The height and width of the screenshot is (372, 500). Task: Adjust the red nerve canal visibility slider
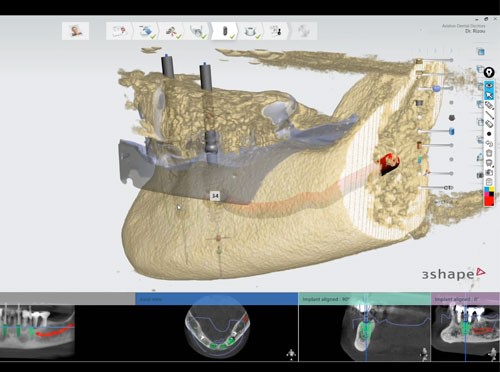[x=439, y=173]
